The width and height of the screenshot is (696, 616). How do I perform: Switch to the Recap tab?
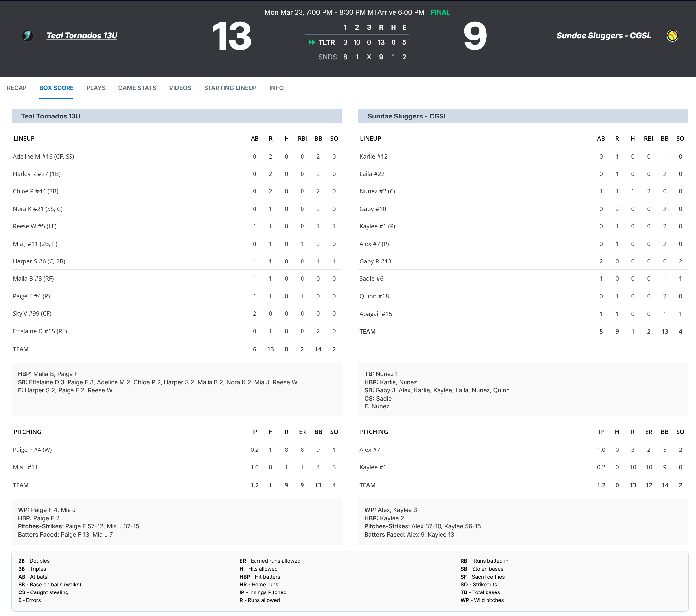(x=17, y=88)
